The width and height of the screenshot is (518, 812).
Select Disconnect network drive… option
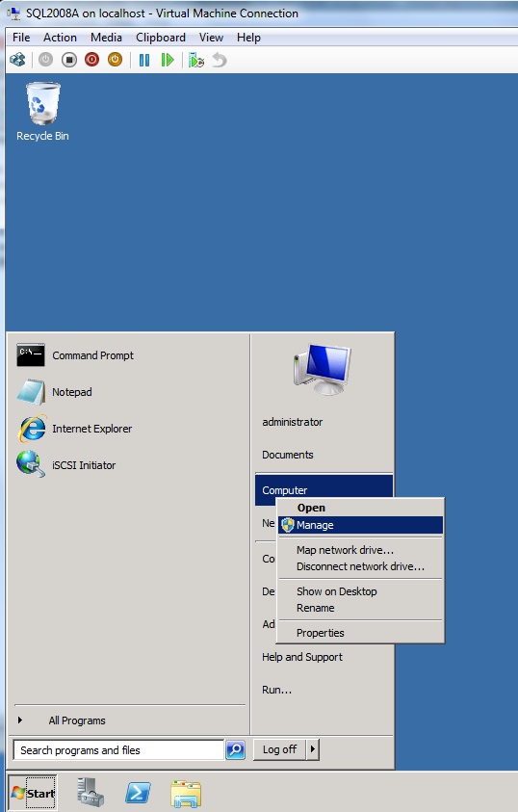pos(361,566)
